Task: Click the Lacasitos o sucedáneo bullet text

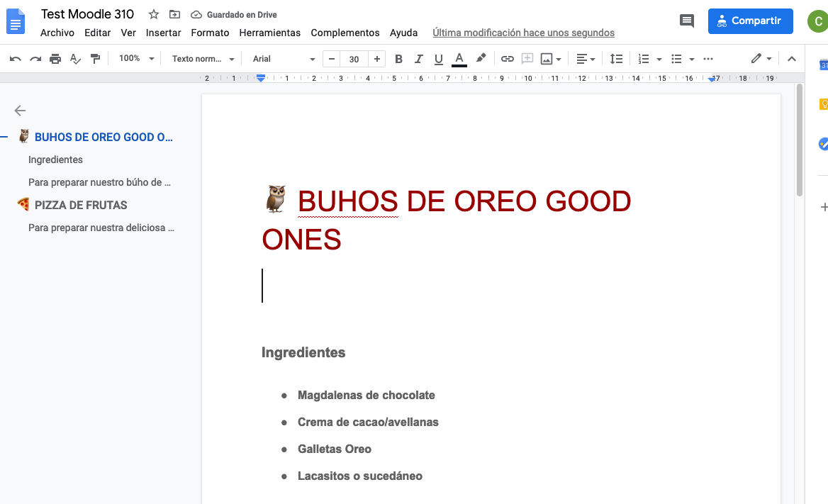Action: click(360, 476)
